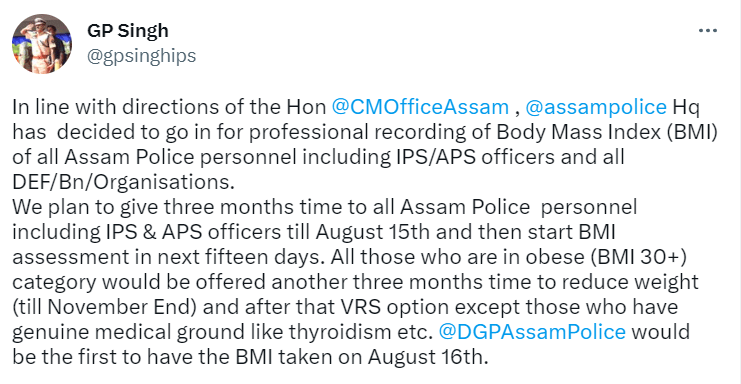Open GP Singh's profile picture
This screenshot has height=384, width=741.
(42, 43)
